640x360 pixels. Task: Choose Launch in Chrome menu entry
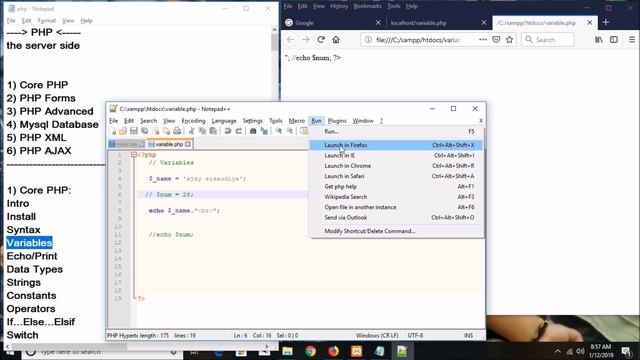pos(396,166)
